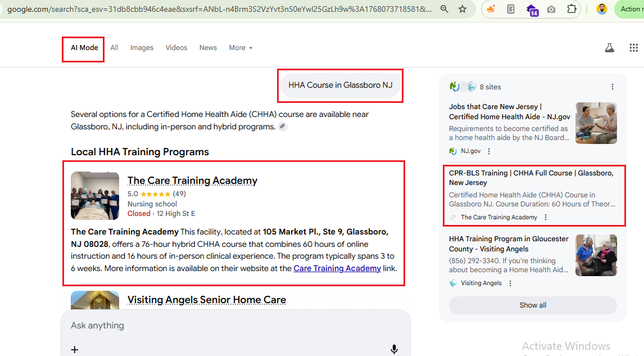Click the zoom magnifier icon in address bar
The height and width of the screenshot is (356, 644).
pos(445,9)
